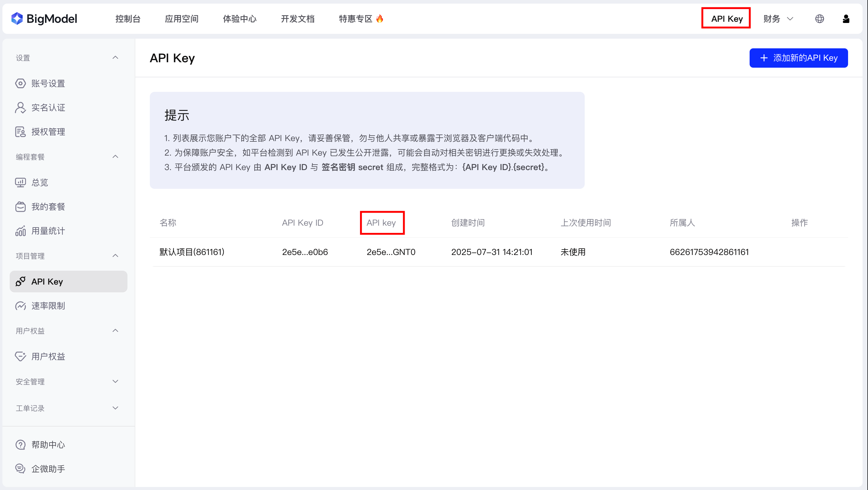The width and height of the screenshot is (868, 490).
Task: Contact 企微助手 assistant
Action: tap(48, 469)
